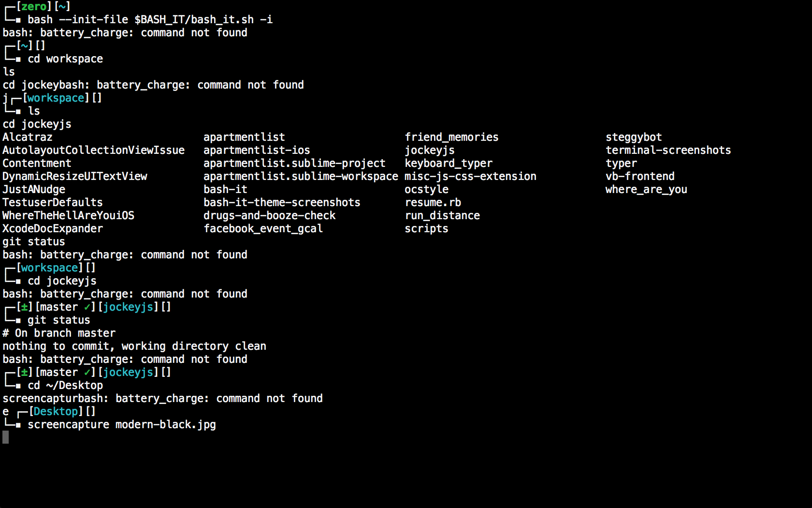812x508 pixels.
Task: Click the resume.rb file name
Action: [x=433, y=203]
